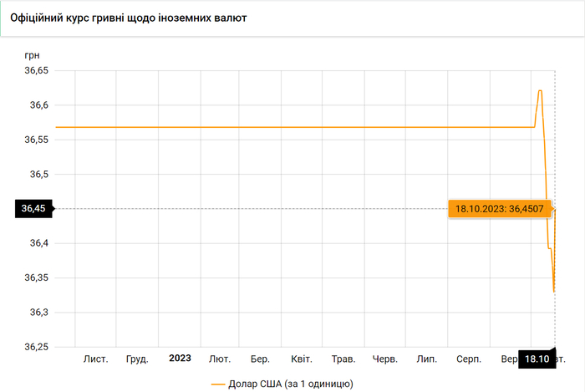The image size is (585, 392).
Task: Select the Черв. month axis label
Action: pyautogui.click(x=384, y=359)
